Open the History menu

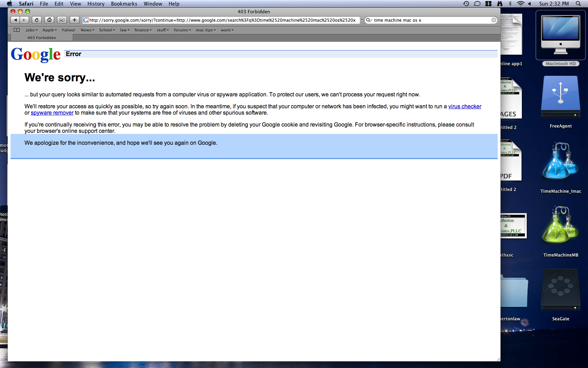click(96, 4)
